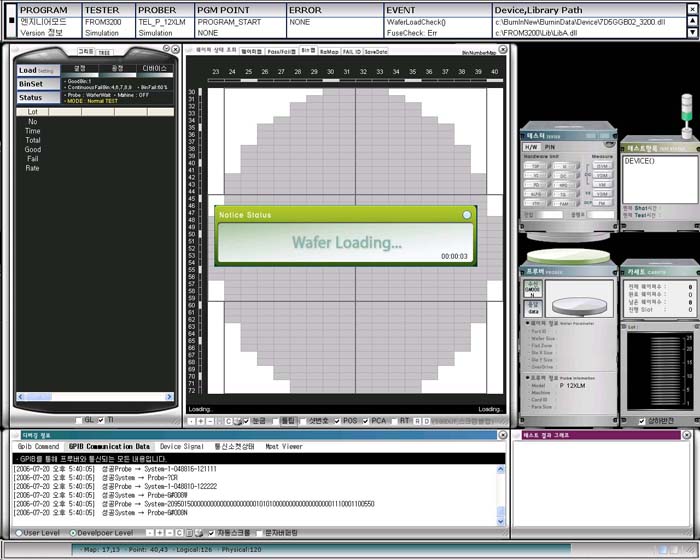Select the Develpoer Level radio button
700x560 pixels.
point(73,533)
